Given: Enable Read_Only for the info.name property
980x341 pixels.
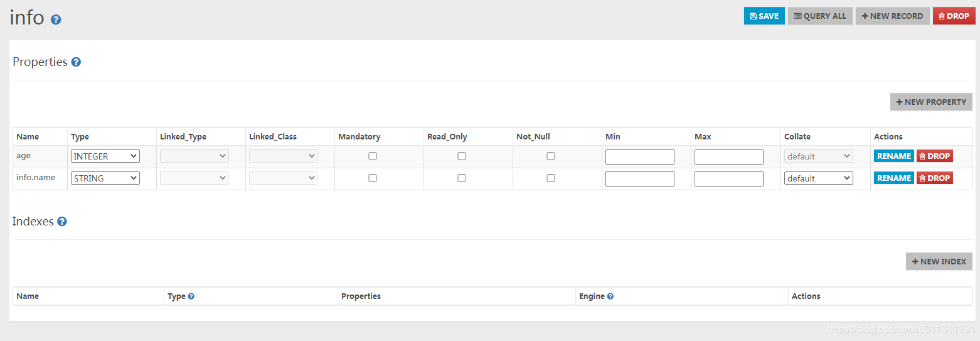Looking at the screenshot, I should click(462, 178).
